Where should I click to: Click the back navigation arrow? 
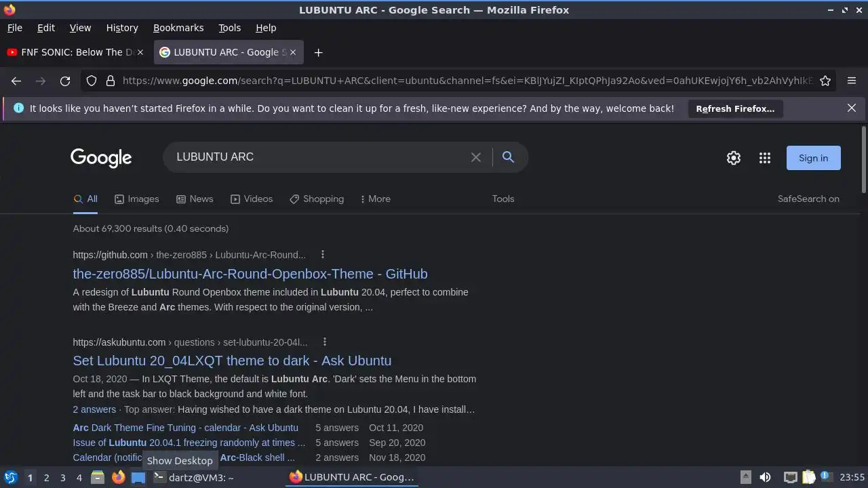[x=16, y=81]
